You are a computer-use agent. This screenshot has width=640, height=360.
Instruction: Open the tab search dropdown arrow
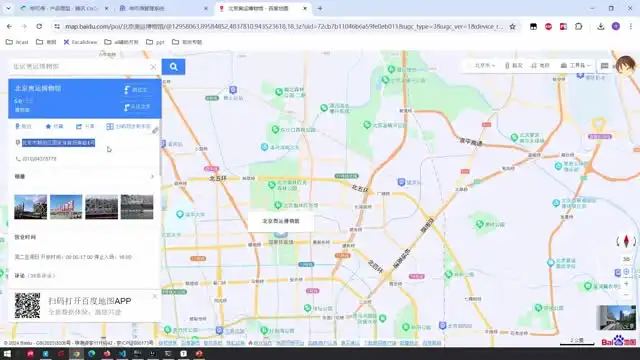pos(8,8)
